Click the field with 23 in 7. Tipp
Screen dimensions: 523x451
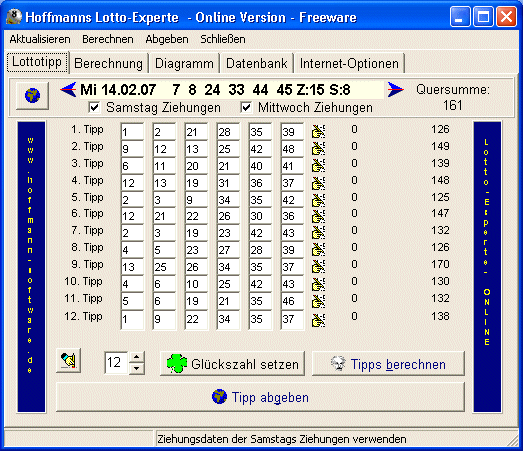pos(228,233)
